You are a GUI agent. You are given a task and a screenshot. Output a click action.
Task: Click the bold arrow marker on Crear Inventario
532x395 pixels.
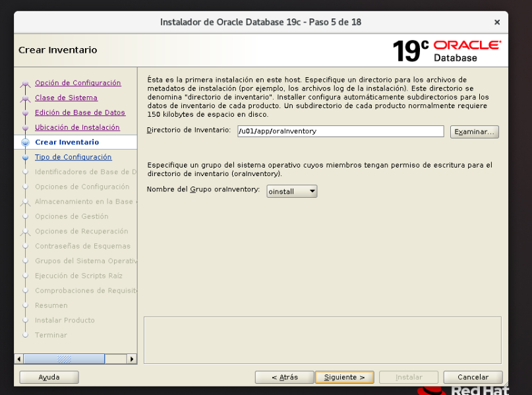click(26, 142)
